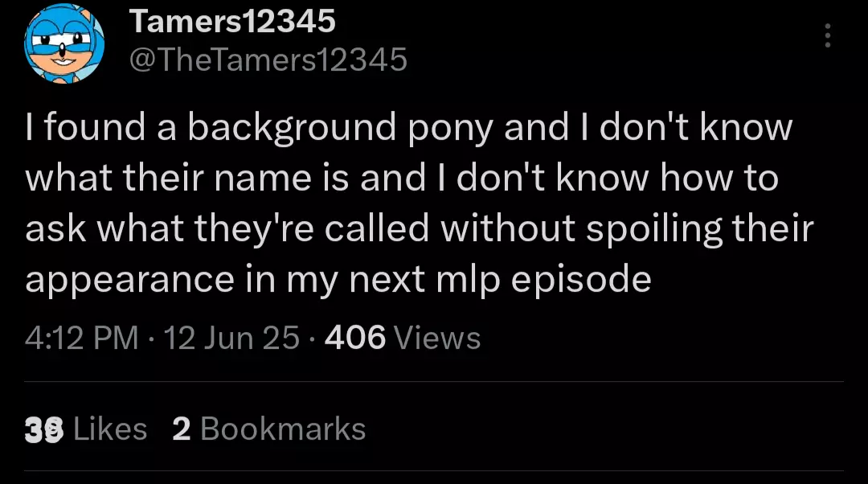
Task: Open the Tamers12345 profile avatar
Action: (x=64, y=43)
